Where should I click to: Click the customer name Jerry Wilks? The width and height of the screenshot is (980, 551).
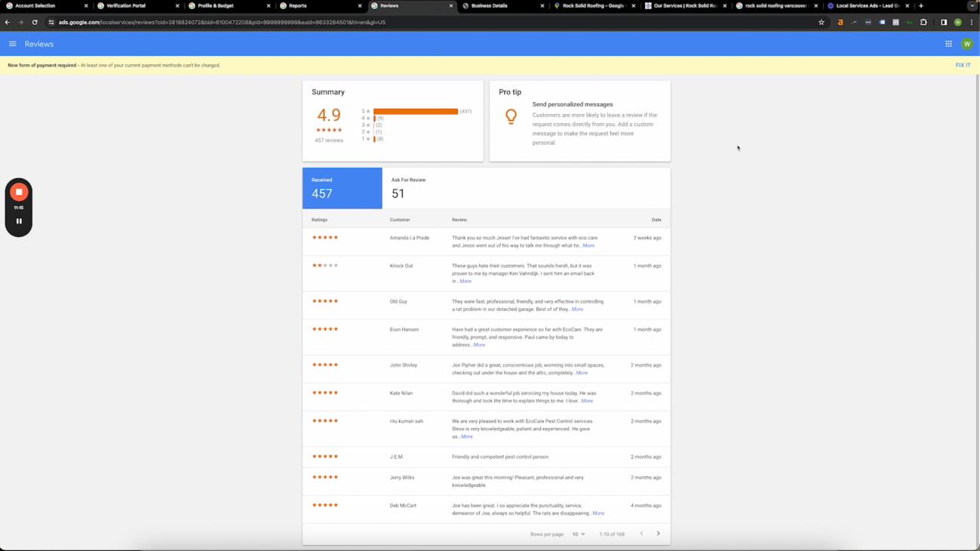click(x=402, y=478)
